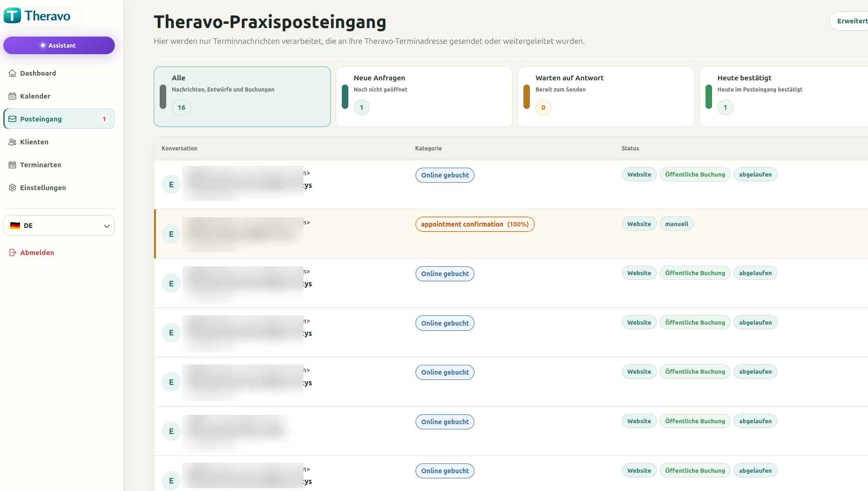Expand the DE language dropdown chevron

106,226
